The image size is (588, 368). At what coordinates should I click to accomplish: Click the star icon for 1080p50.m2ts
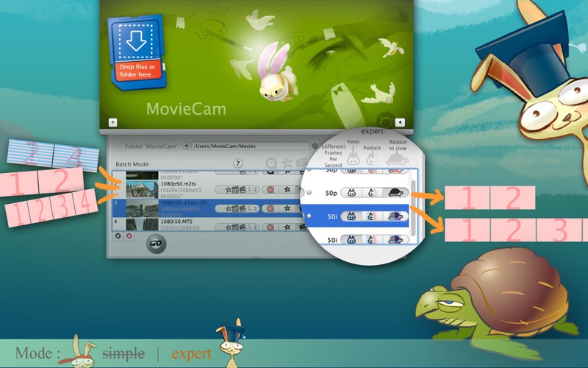click(x=287, y=189)
